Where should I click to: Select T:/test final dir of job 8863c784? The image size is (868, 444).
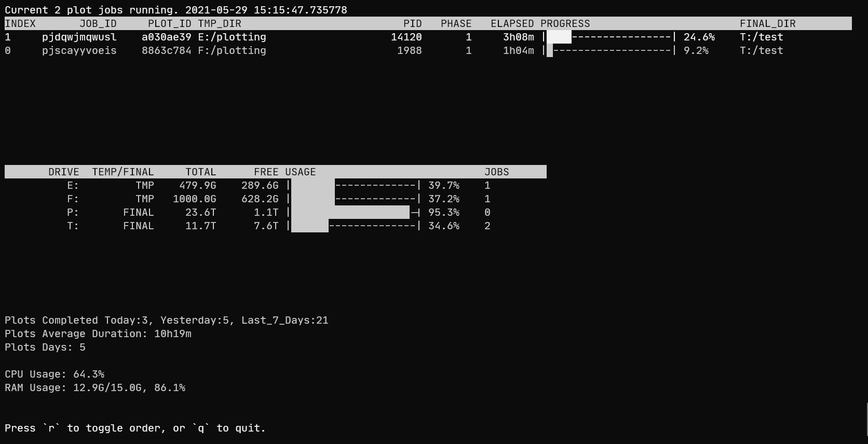click(x=762, y=50)
